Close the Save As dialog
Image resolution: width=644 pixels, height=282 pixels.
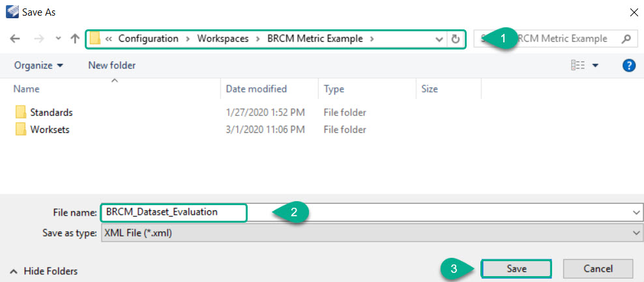[634, 13]
